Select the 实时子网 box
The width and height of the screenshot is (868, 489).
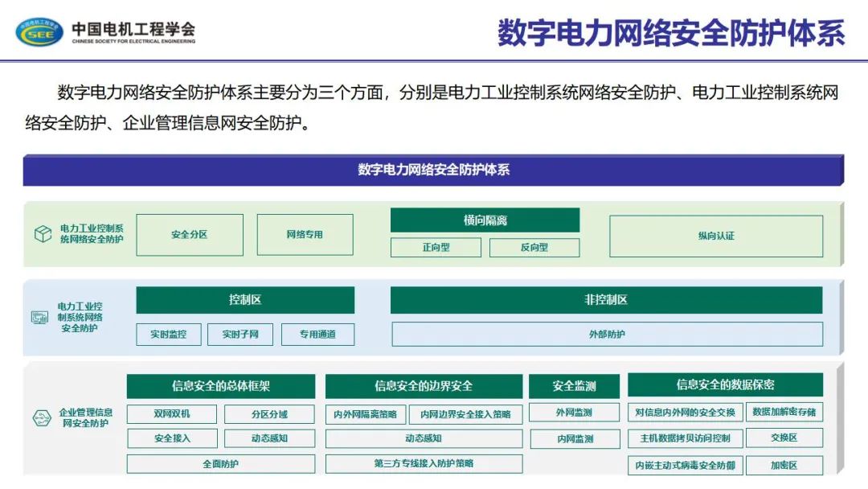(240, 335)
